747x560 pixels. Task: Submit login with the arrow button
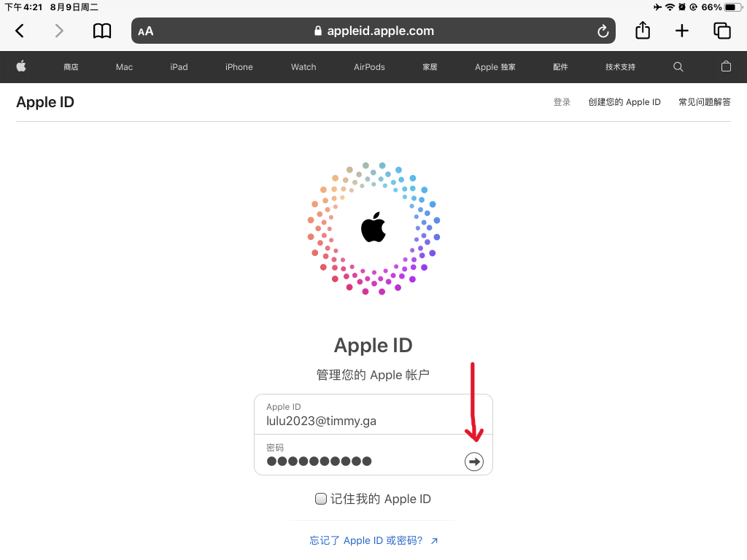pyautogui.click(x=473, y=462)
